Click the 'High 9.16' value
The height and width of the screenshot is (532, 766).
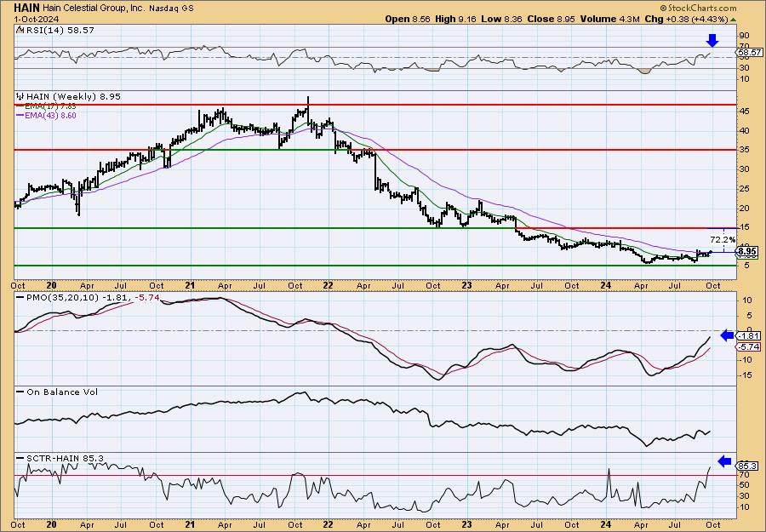pyautogui.click(x=456, y=19)
